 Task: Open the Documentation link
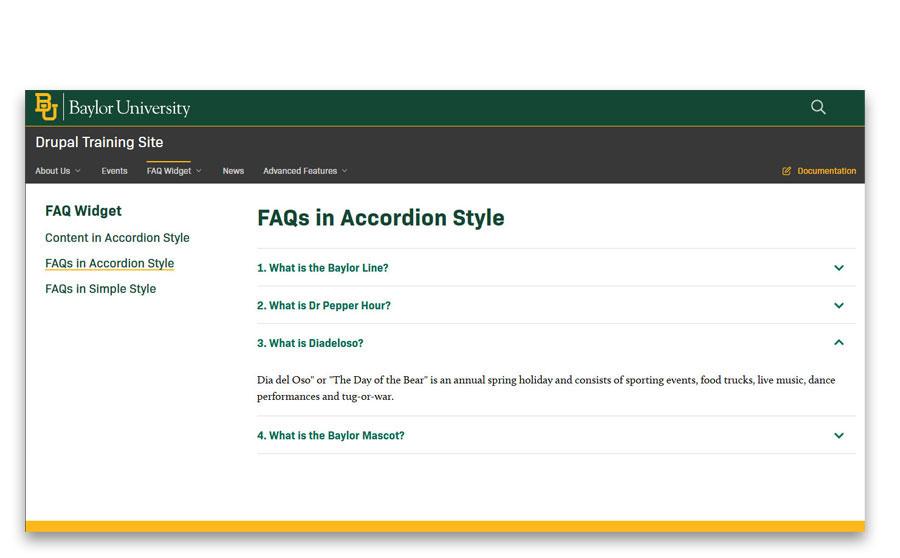point(827,171)
